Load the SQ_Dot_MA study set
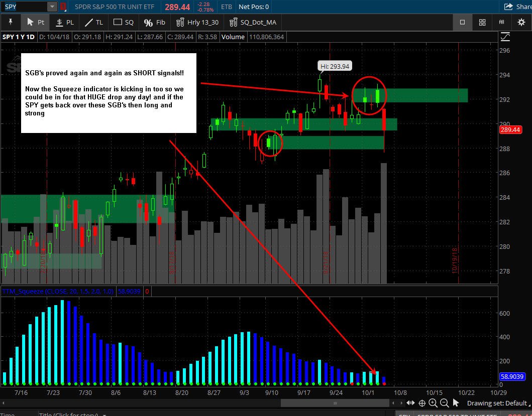The width and height of the screenshot is (532, 416). pyautogui.click(x=253, y=23)
